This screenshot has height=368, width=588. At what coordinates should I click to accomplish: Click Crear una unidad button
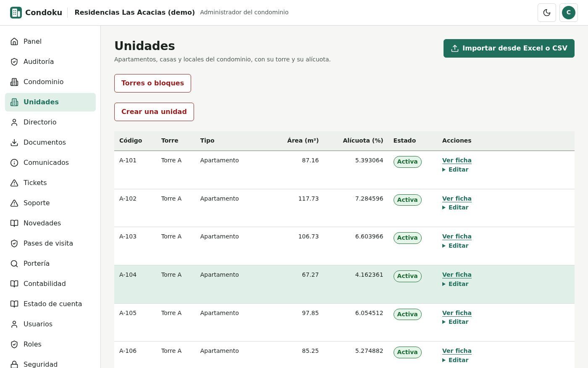[154, 112]
